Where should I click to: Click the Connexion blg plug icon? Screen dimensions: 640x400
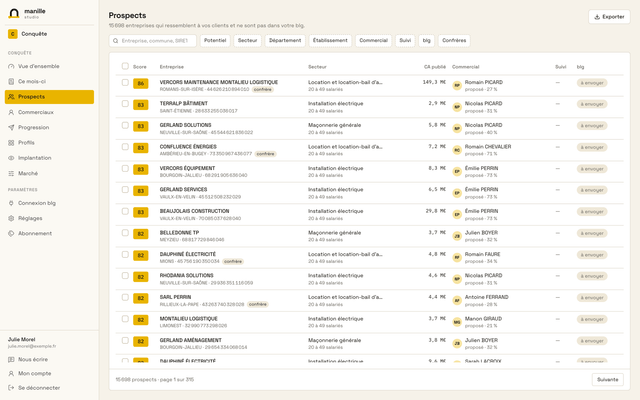point(11,203)
